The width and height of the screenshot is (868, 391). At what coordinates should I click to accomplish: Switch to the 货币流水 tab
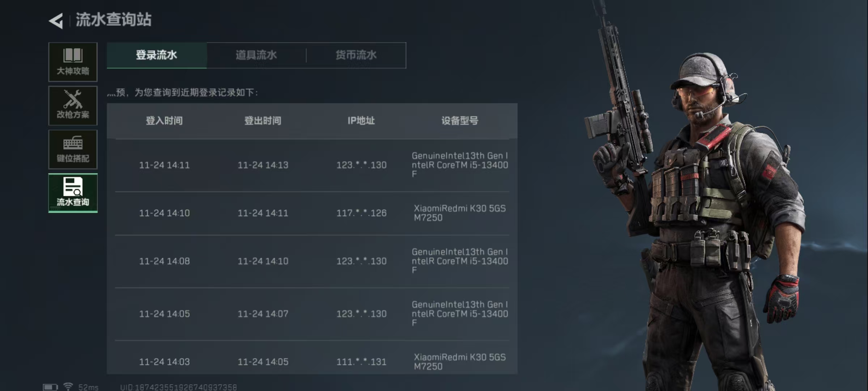[x=356, y=55]
